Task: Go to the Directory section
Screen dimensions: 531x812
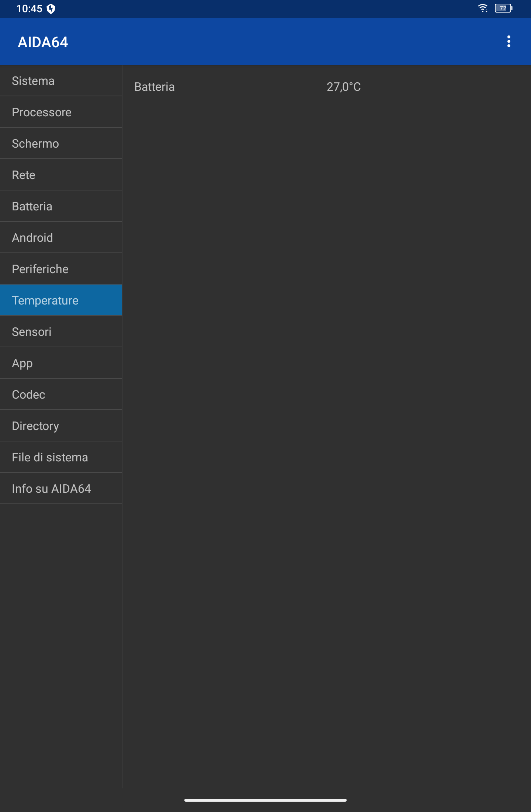Action: click(61, 426)
